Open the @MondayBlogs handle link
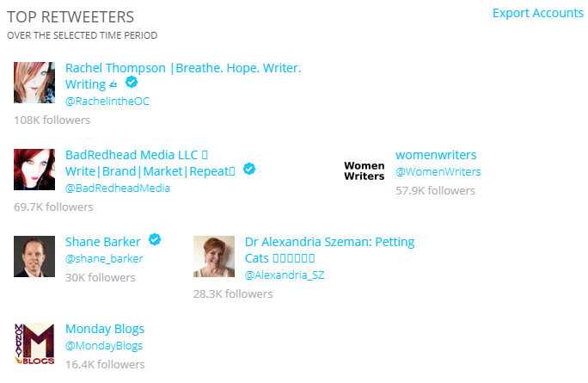The width and height of the screenshot is (588, 383). (x=104, y=345)
